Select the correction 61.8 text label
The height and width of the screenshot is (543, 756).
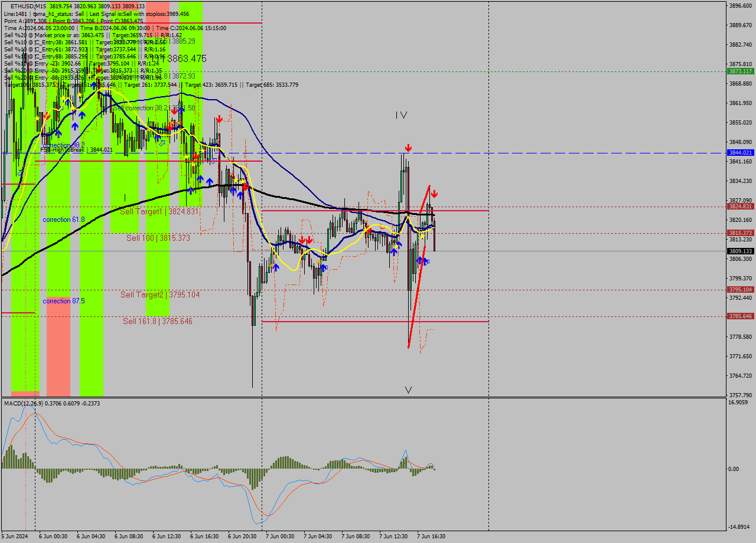(64, 220)
